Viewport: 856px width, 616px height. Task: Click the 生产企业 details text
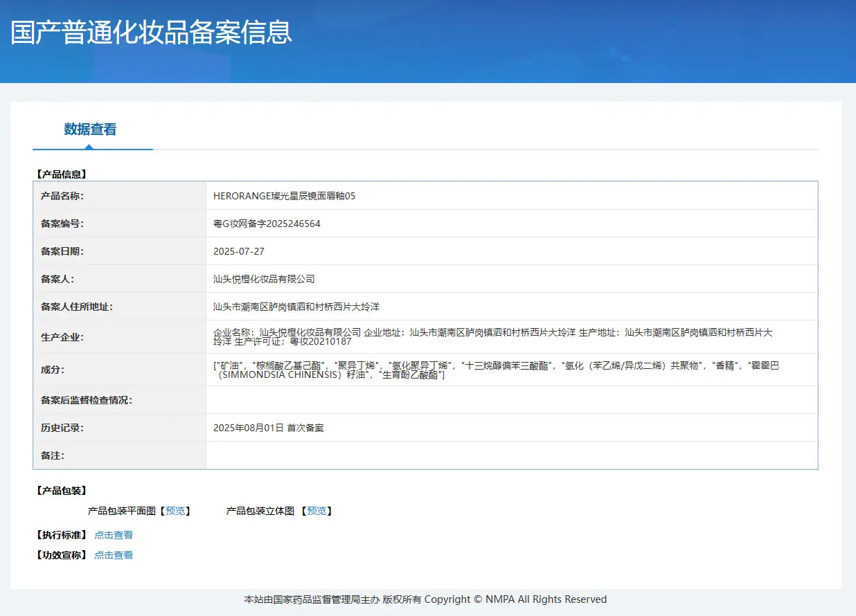[x=493, y=337]
